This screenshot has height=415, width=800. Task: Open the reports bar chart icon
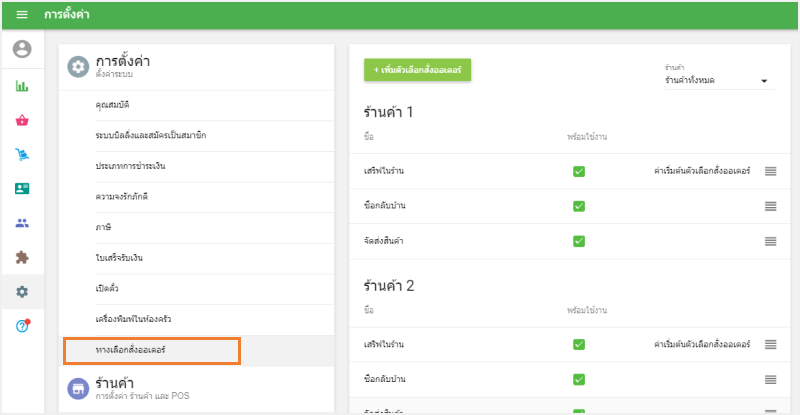point(22,86)
